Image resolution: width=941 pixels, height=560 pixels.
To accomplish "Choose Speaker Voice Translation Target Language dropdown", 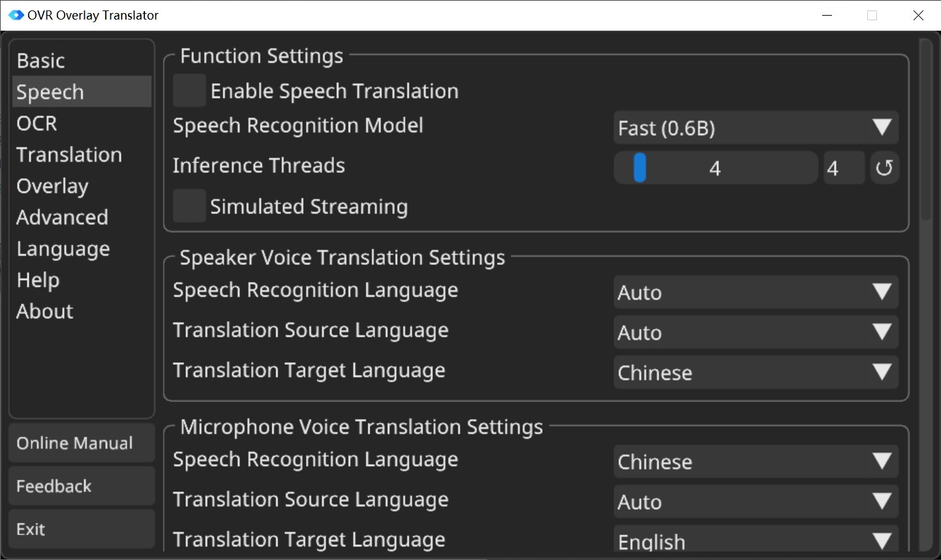I will [756, 373].
